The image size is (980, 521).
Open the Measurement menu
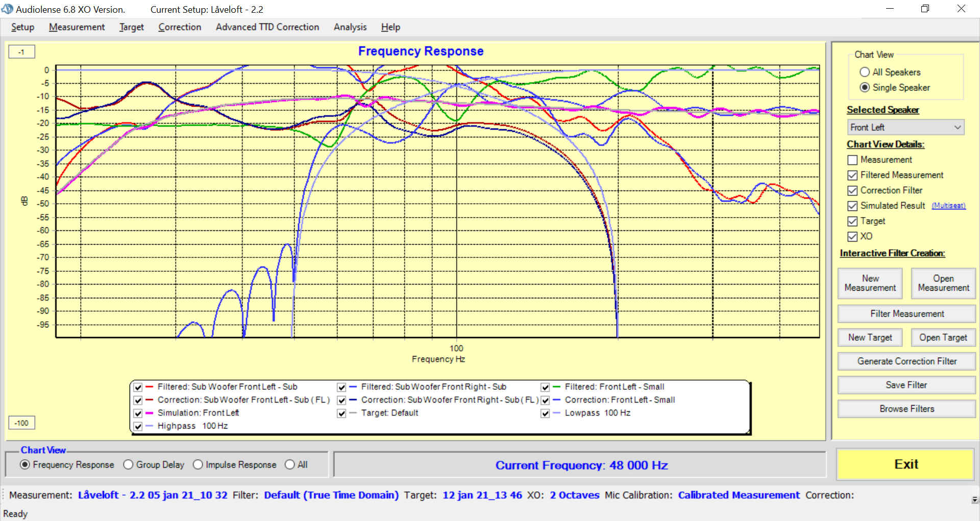(77, 27)
